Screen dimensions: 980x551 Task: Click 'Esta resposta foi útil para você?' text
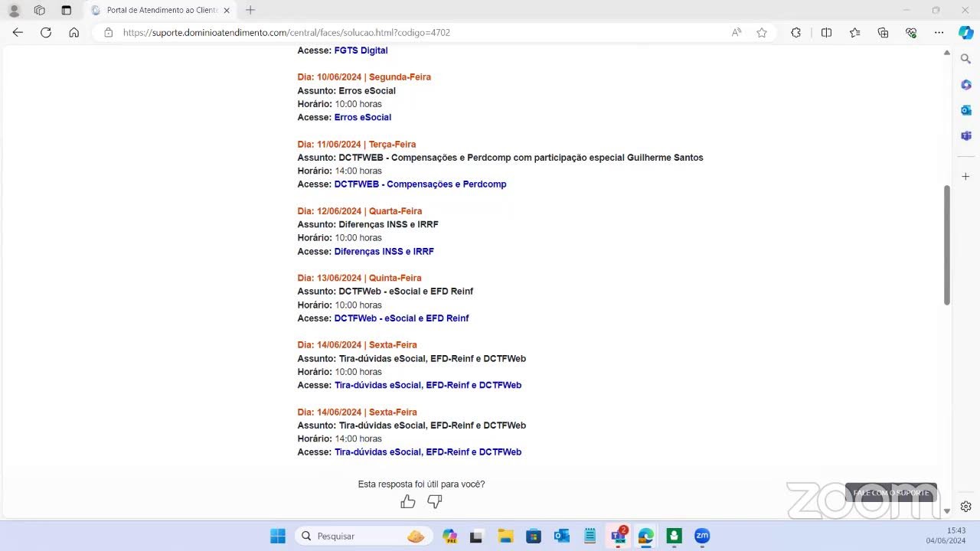[x=421, y=484]
